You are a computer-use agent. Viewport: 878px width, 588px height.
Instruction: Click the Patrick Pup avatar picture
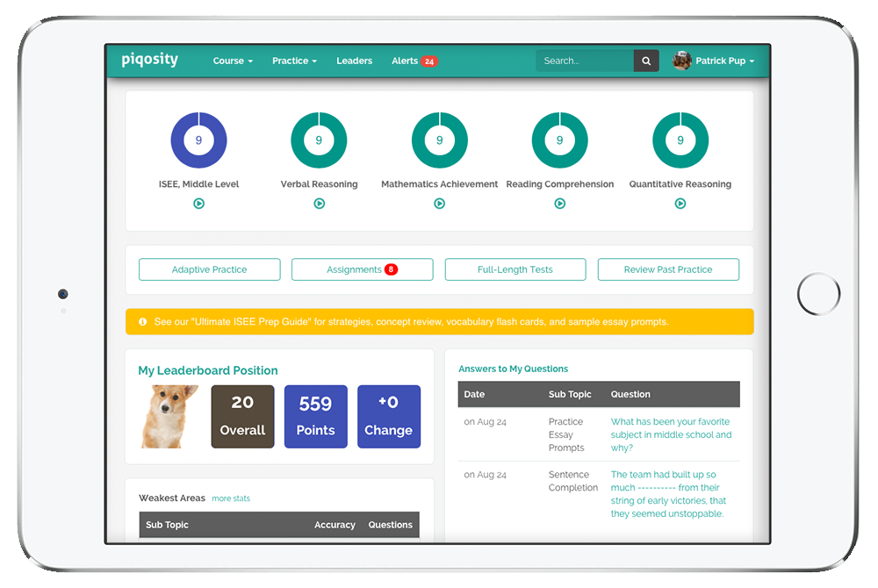coord(682,61)
